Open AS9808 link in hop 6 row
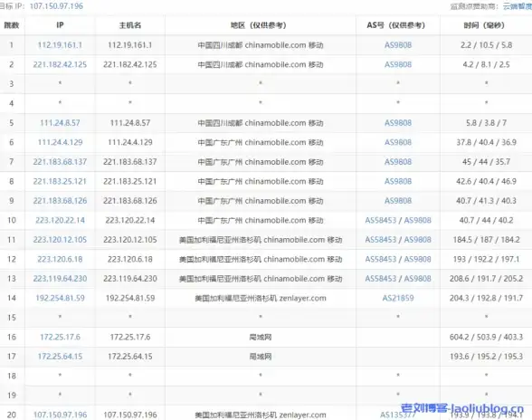The height and width of the screenshot is (420, 532). click(398, 142)
